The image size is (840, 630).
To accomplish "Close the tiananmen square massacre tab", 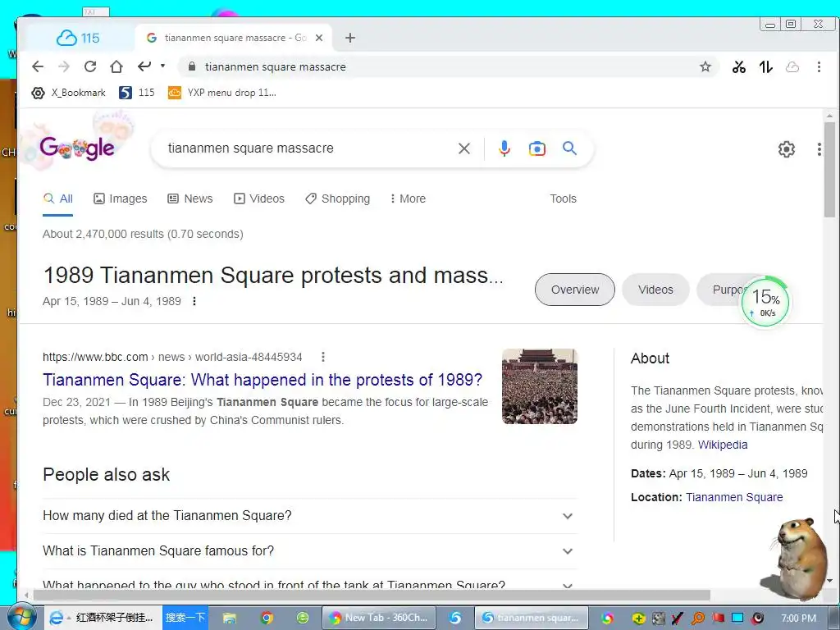I will click(319, 38).
